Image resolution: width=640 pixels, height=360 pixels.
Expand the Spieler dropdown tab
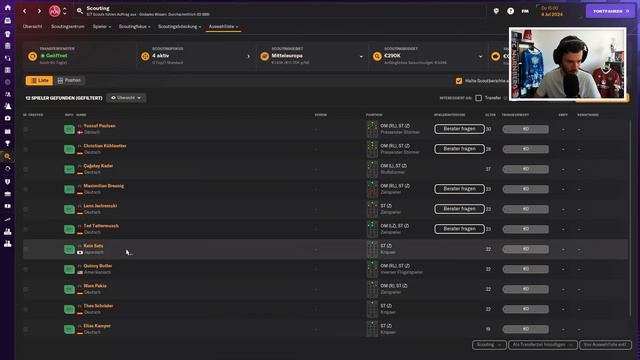[x=102, y=27]
